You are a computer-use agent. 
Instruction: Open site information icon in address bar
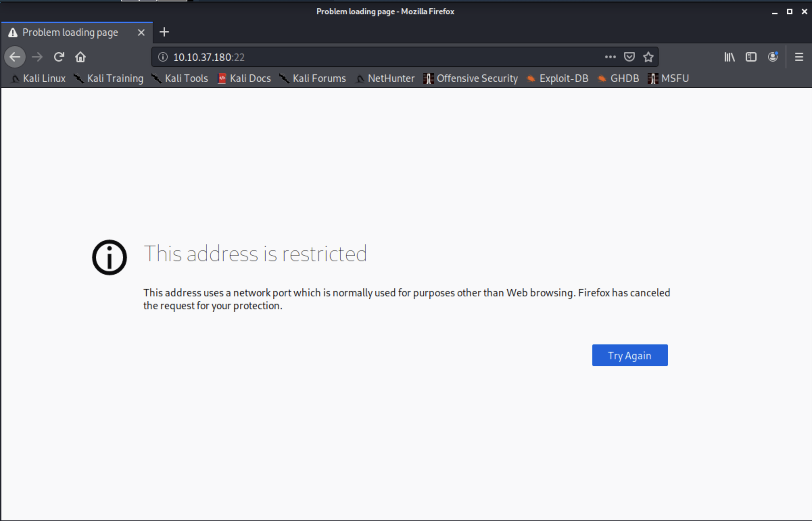point(163,57)
